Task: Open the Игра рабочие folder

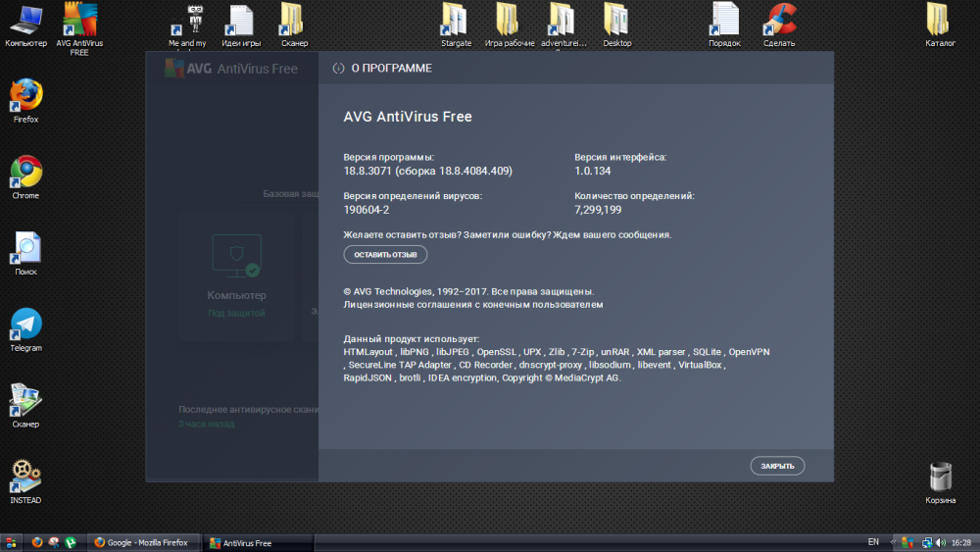Action: (x=510, y=25)
